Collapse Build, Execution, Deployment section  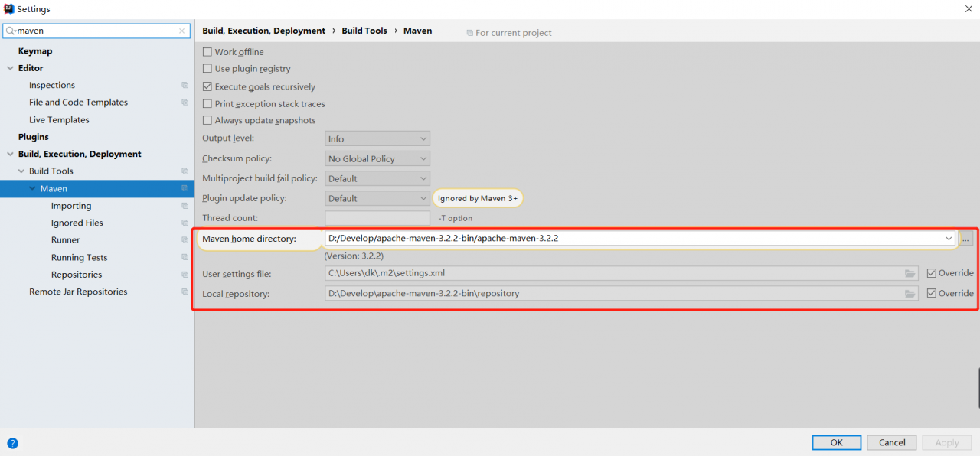(x=11, y=154)
